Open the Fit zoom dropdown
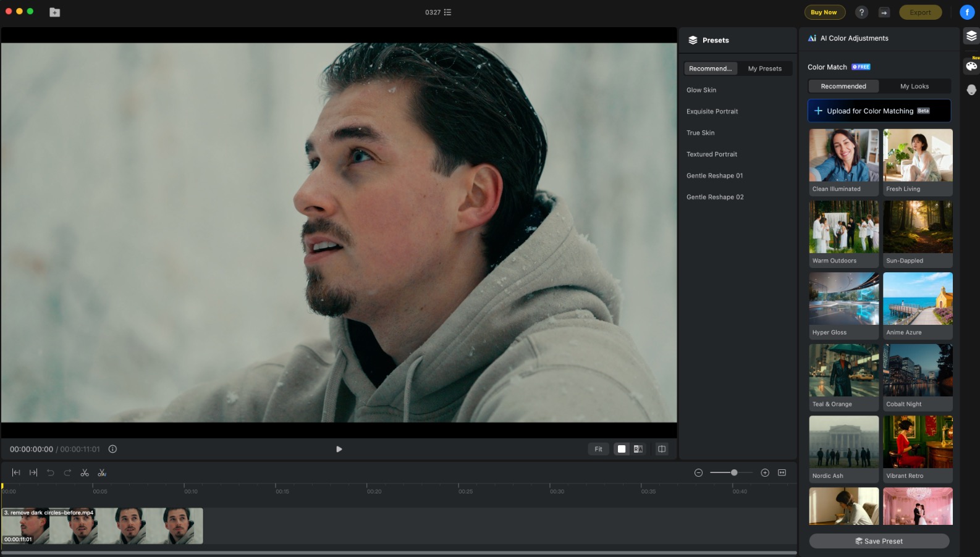 click(x=598, y=449)
